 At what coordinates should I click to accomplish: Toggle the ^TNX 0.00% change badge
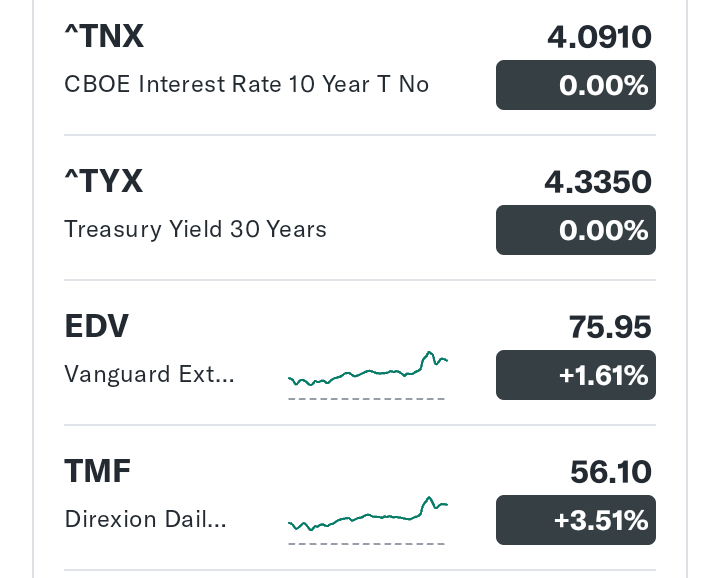tap(576, 85)
